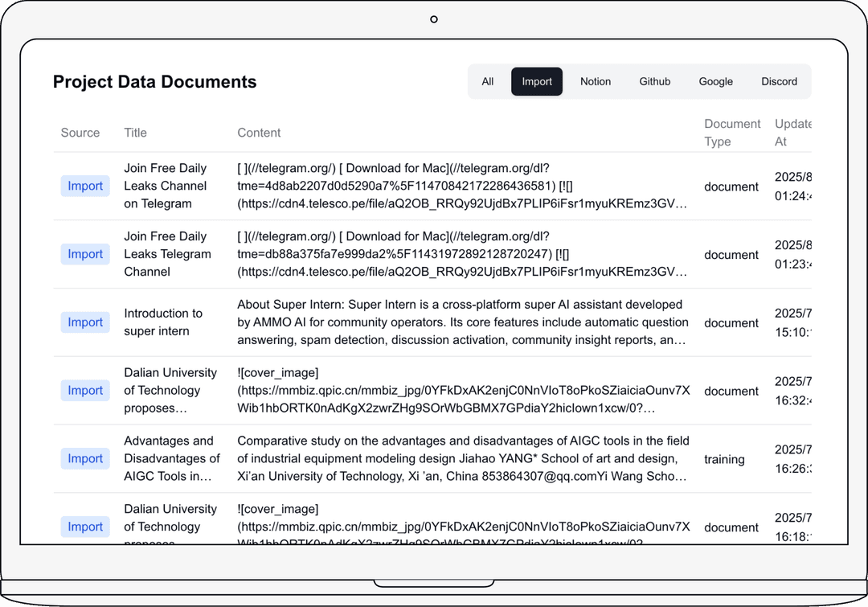Click the Source column header
Viewport: 868px width, 607px height.
pos(80,133)
